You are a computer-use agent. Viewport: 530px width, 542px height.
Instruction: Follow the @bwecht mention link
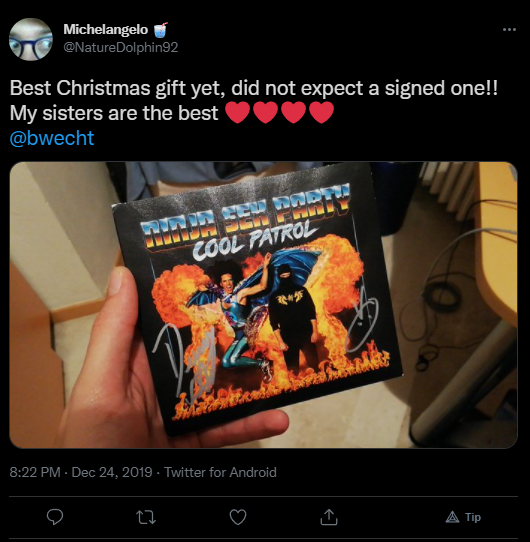coord(52,138)
